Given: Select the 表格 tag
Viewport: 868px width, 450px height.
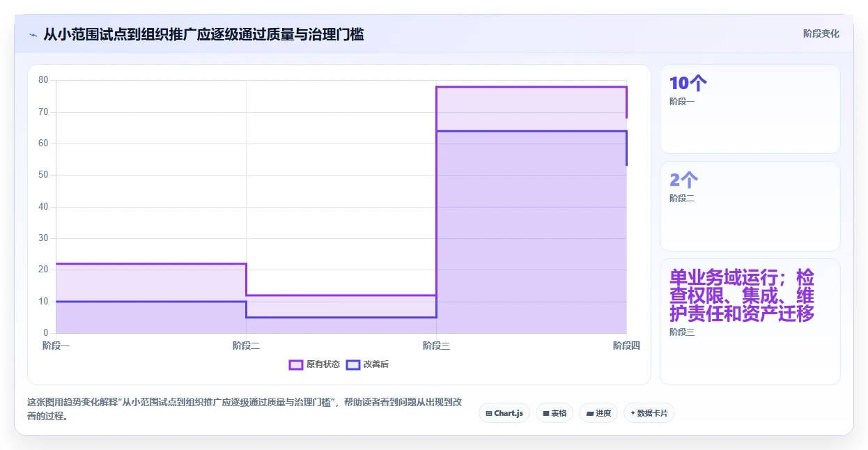Looking at the screenshot, I should click(x=555, y=413).
